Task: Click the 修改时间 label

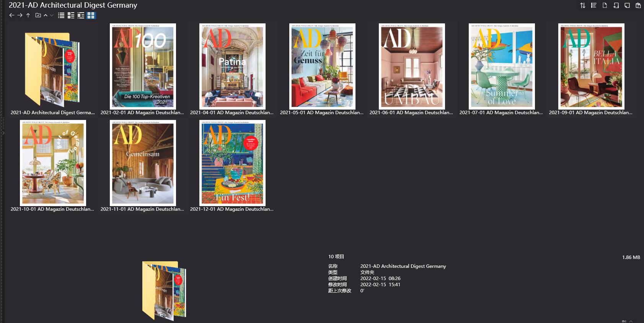Action: click(337, 285)
